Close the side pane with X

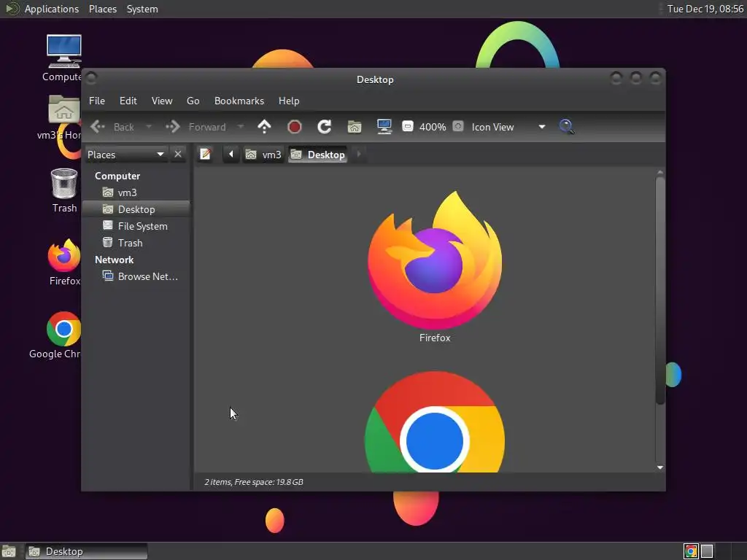178,155
